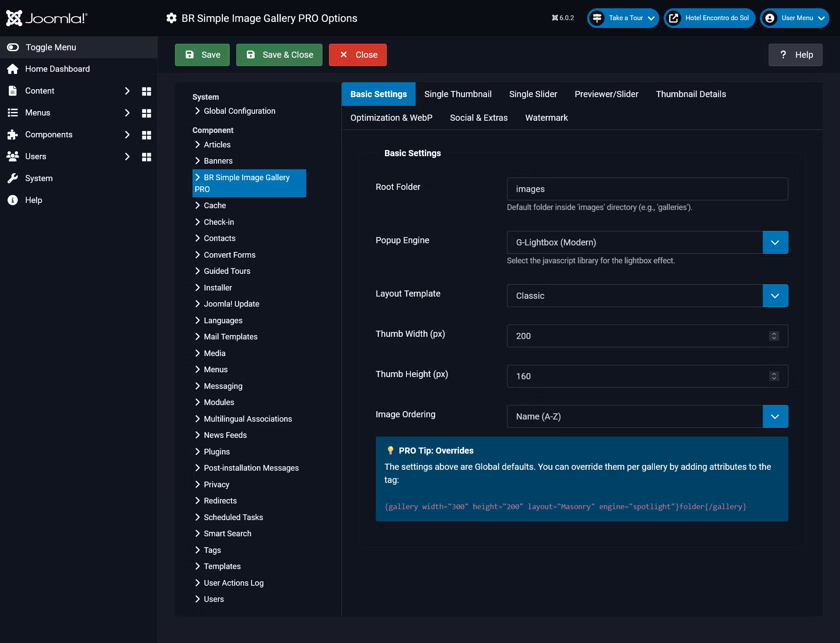Click the Thumb Height stepper arrows
This screenshot has height=643, width=840.
[x=774, y=376]
